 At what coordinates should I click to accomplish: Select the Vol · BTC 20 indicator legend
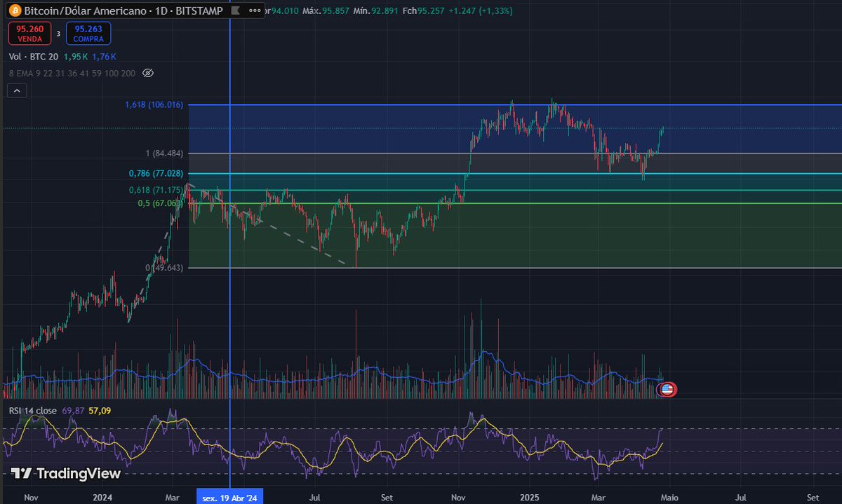coord(34,57)
